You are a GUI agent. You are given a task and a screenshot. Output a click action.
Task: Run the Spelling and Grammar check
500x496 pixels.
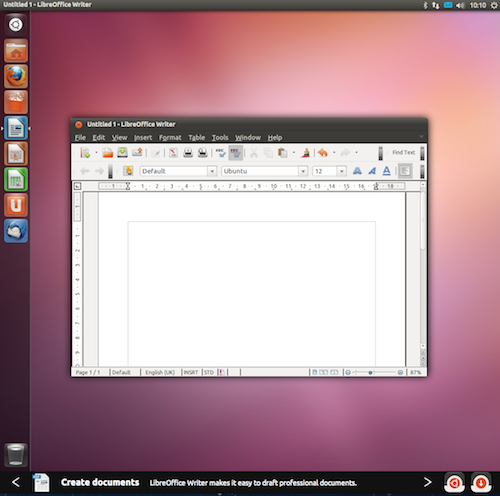coord(220,153)
